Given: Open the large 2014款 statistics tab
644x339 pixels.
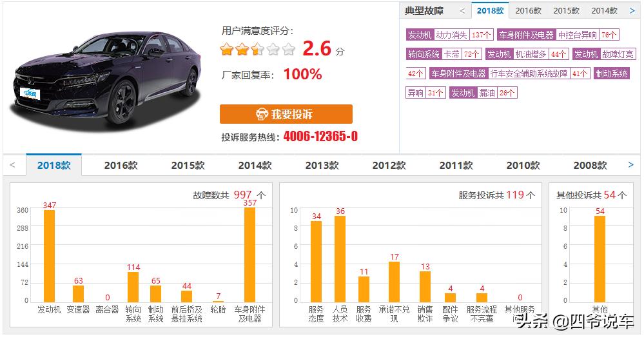Looking at the screenshot, I should (x=255, y=165).
